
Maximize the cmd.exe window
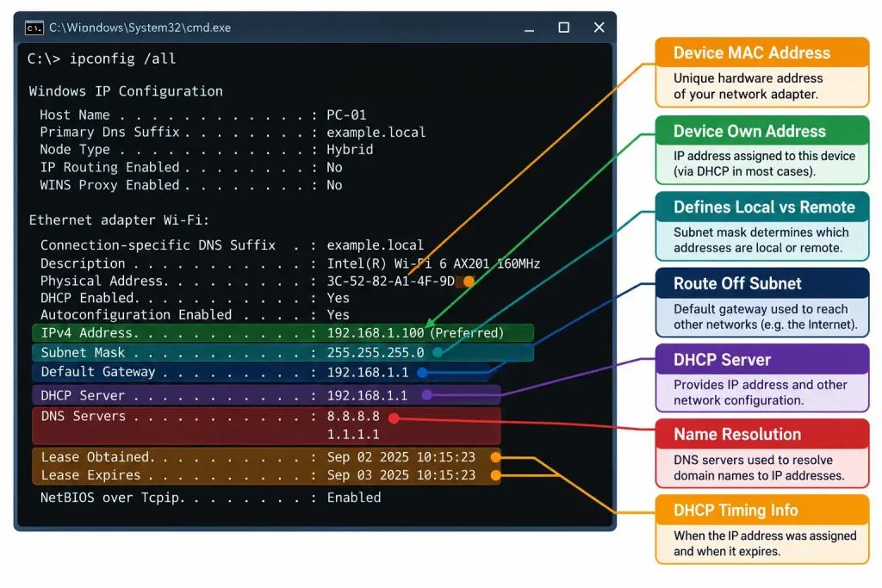tap(563, 28)
